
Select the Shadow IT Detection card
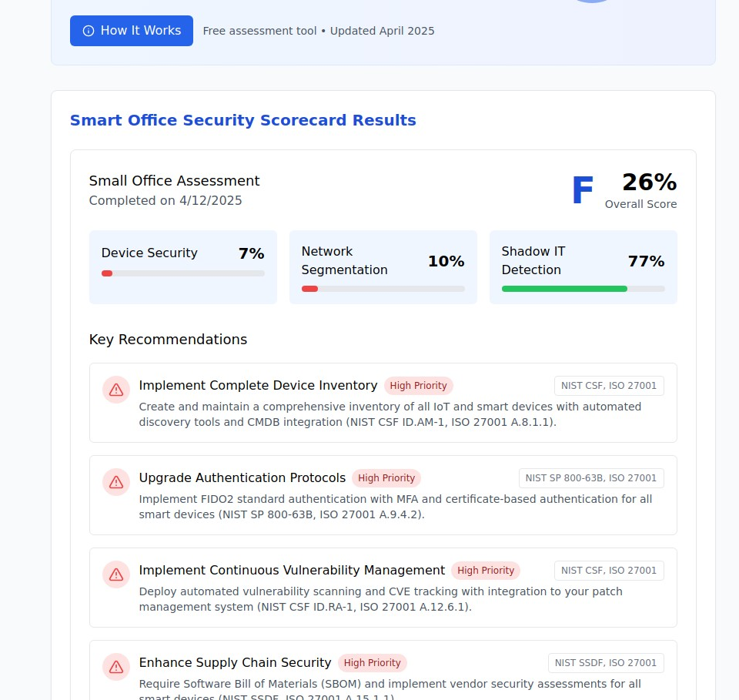coord(583,267)
